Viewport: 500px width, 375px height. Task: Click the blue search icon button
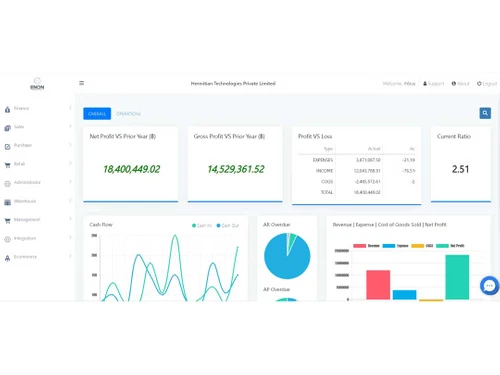coord(485,113)
